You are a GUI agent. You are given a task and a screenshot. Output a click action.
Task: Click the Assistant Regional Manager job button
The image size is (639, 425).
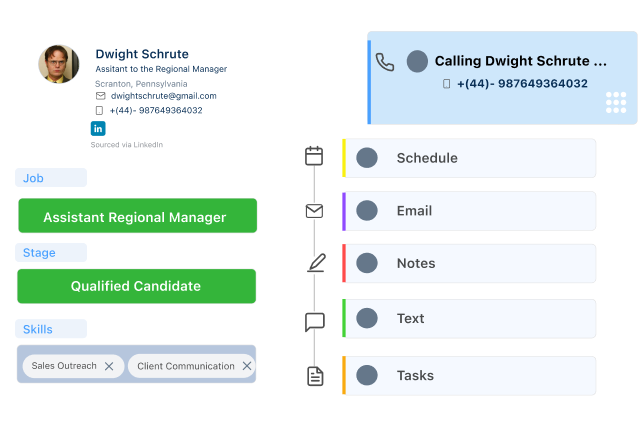point(136,217)
